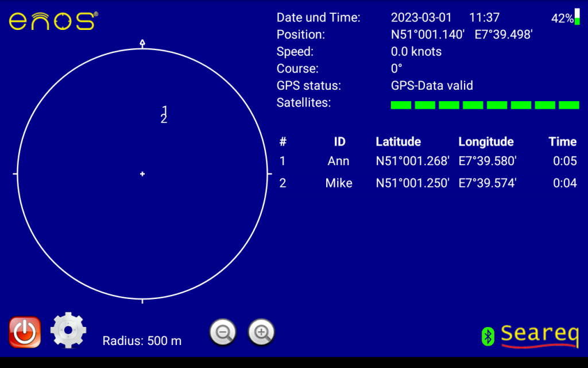
Task: Tap the green Bluetooth status icon
Action: (488, 336)
